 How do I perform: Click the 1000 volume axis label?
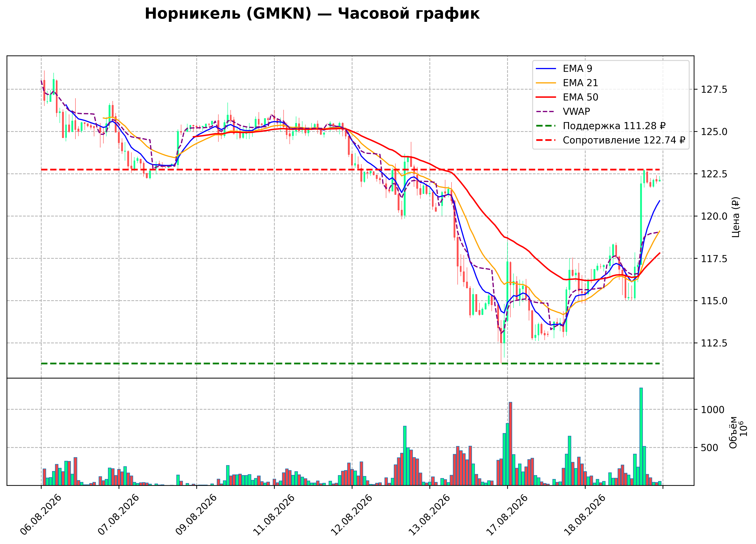pos(713,410)
